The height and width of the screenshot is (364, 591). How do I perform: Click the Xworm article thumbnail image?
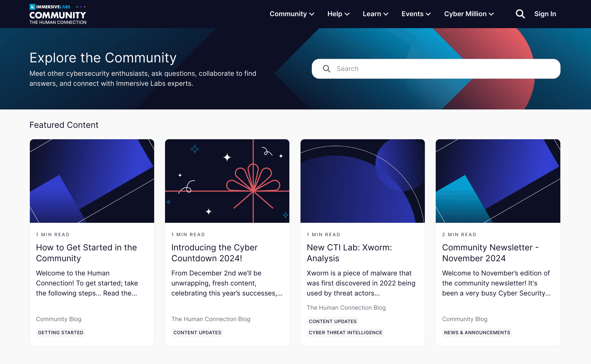click(x=362, y=181)
